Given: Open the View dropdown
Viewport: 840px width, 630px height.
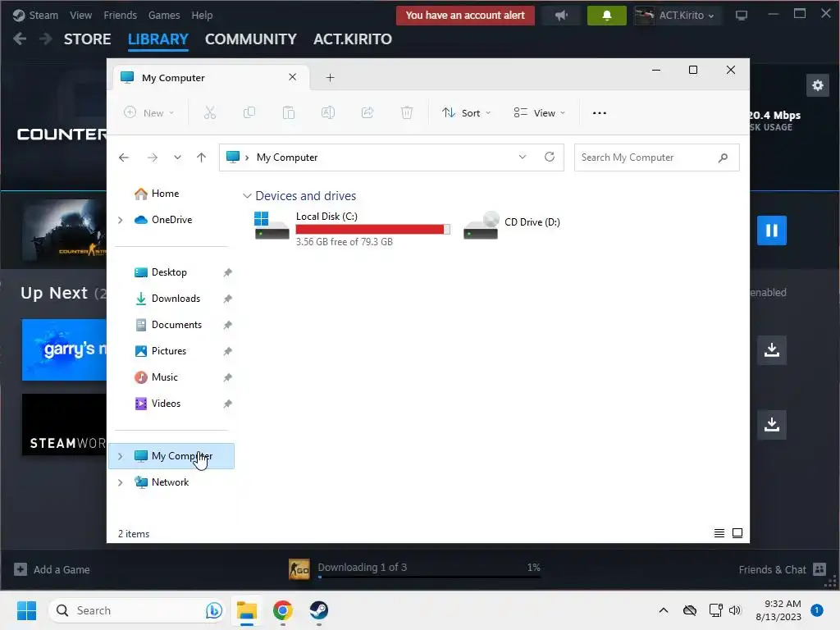Looking at the screenshot, I should coord(539,112).
